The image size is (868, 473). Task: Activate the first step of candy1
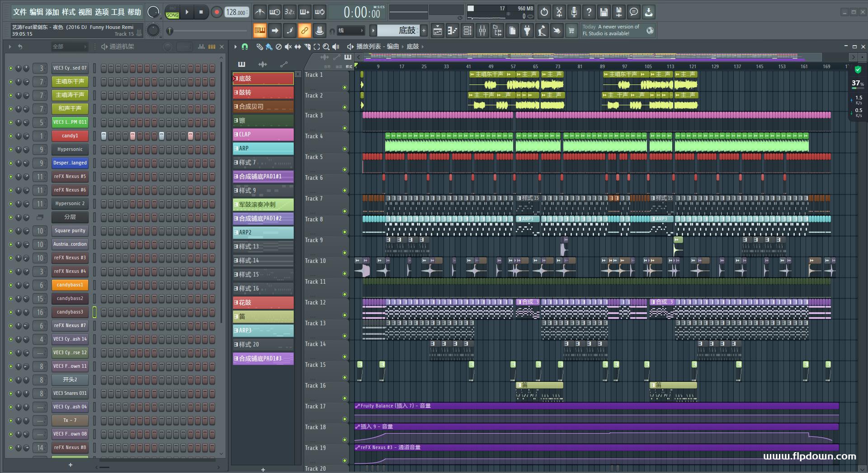pos(104,136)
